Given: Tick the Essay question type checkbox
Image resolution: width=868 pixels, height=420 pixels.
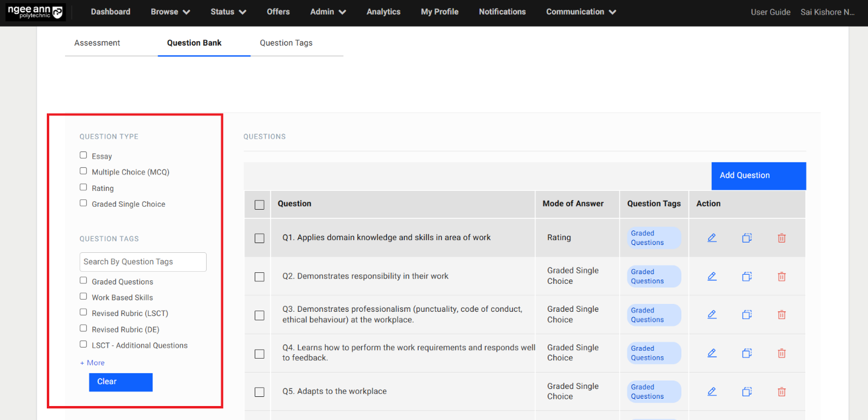Looking at the screenshot, I should [x=83, y=156].
